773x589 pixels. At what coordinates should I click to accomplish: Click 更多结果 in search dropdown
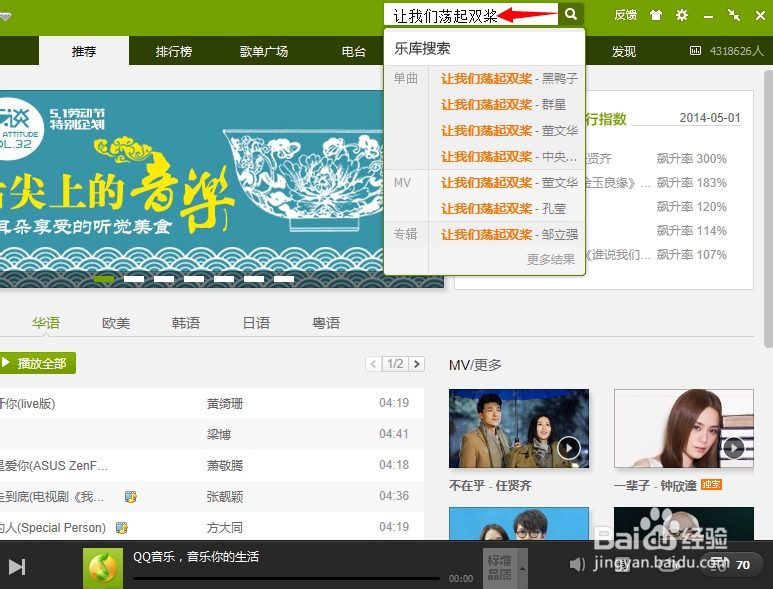click(x=551, y=259)
